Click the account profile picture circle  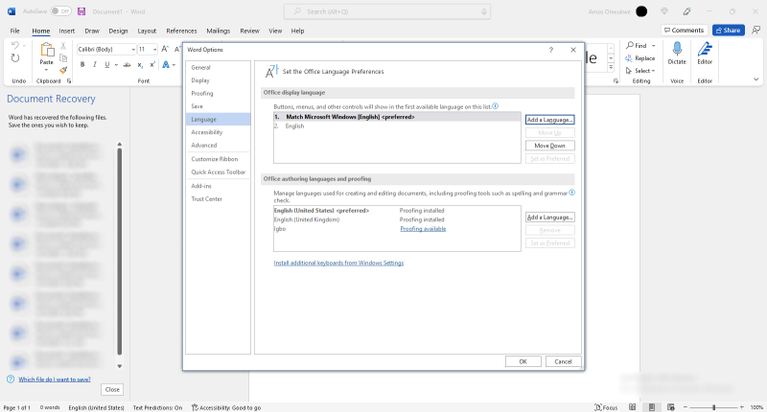641,11
